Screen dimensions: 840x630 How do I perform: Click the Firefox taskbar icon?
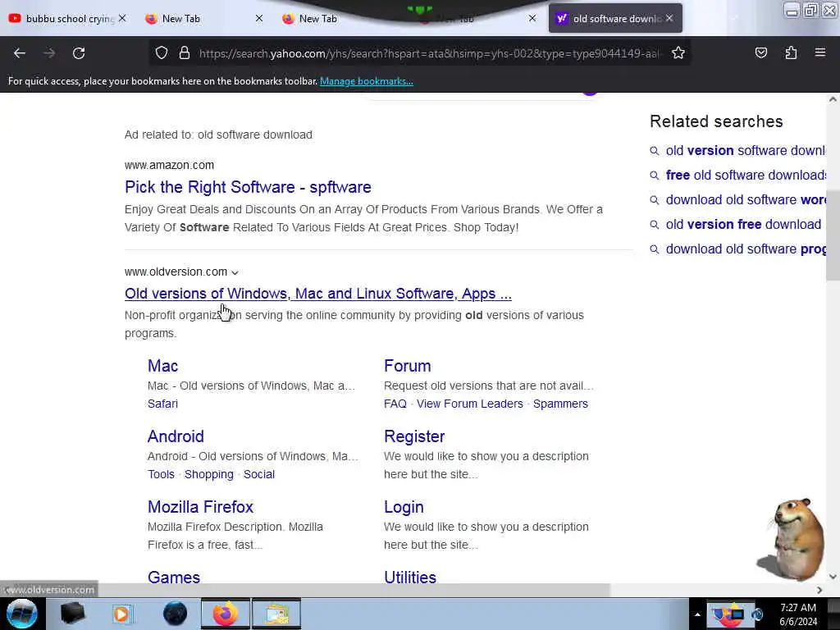[226, 614]
